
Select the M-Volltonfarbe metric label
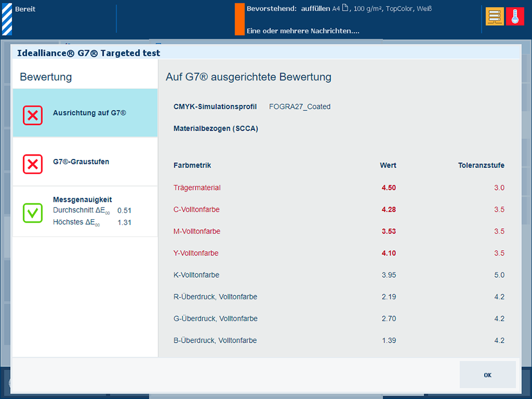(x=197, y=231)
